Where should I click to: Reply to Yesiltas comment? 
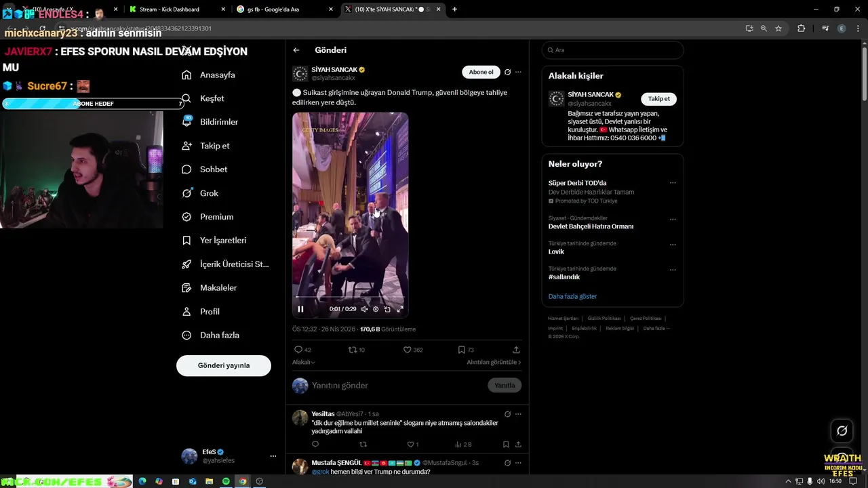coord(315,445)
